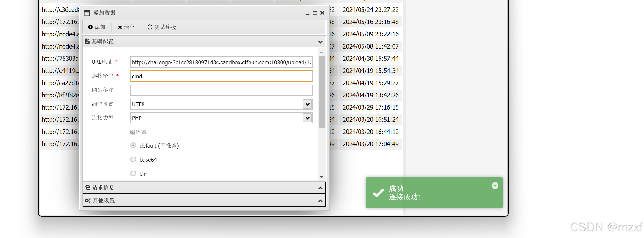Select the chr encoder radio button
The height and width of the screenshot is (238, 644).
coord(133,174)
